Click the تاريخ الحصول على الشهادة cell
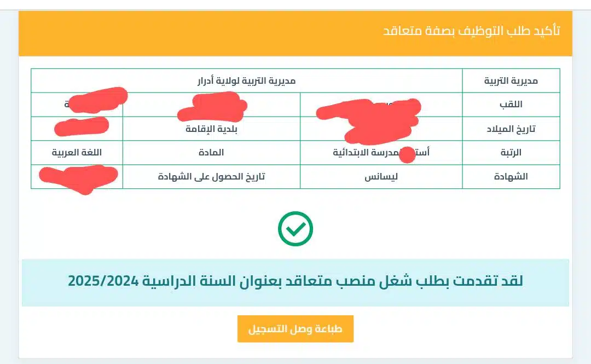591x364 pixels. (211, 177)
